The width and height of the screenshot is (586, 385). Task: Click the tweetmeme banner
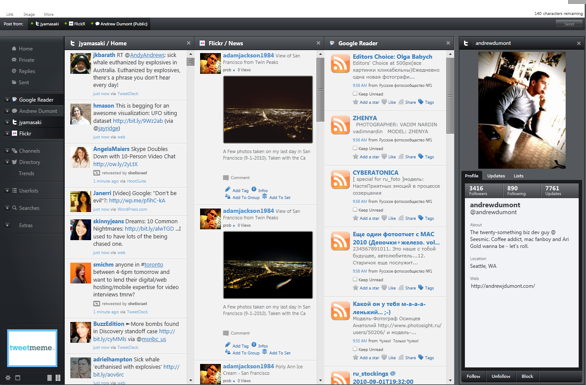[x=32, y=348]
